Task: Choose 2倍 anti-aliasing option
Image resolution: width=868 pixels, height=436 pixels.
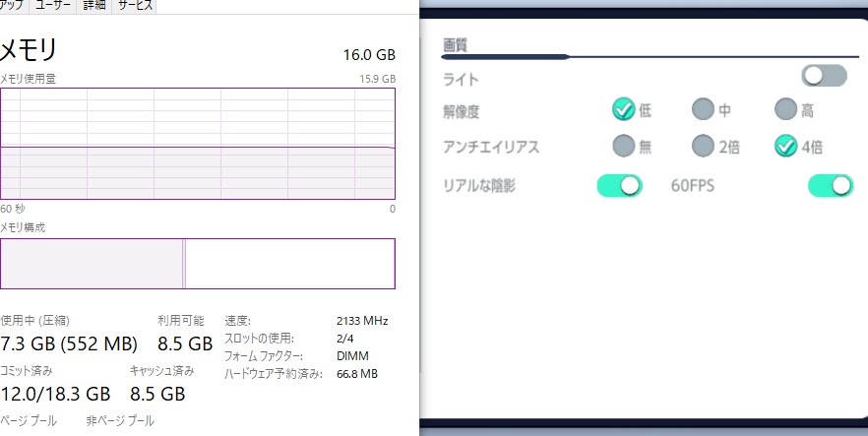Action: tap(703, 147)
